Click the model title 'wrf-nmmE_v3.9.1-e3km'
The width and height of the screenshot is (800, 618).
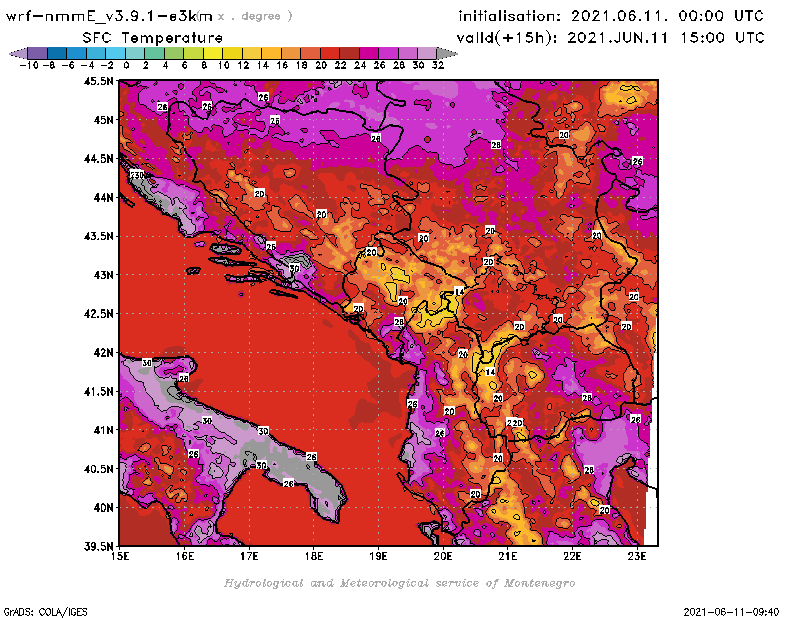(109, 16)
